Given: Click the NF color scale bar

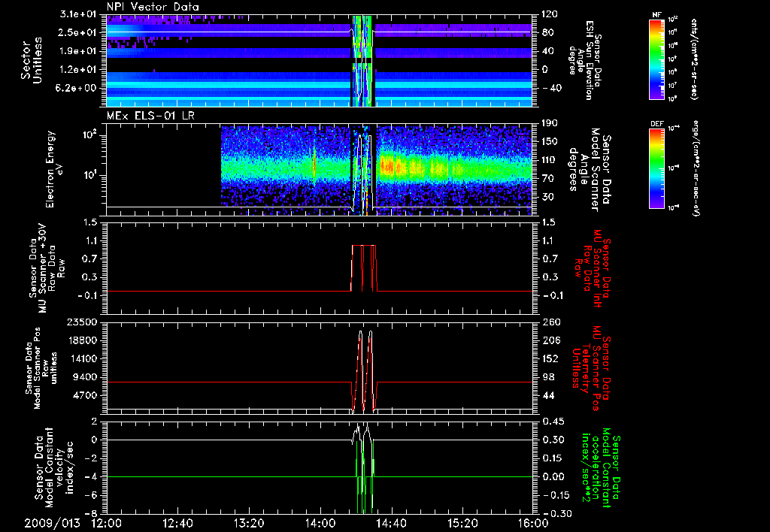Looking at the screenshot, I should point(656,59).
